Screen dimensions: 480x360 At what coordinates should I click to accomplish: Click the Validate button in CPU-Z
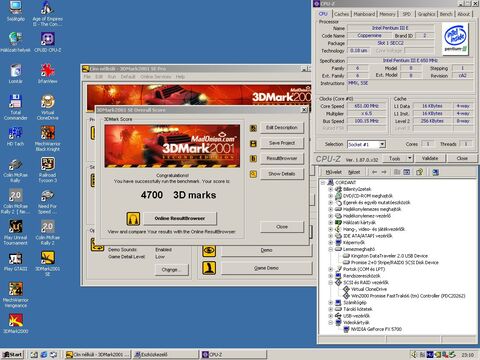pyautogui.click(x=430, y=158)
